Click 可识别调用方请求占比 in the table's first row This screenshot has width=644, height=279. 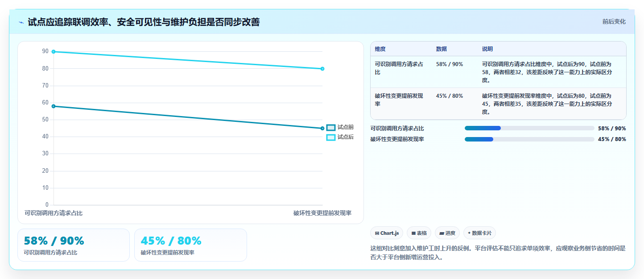click(399, 68)
